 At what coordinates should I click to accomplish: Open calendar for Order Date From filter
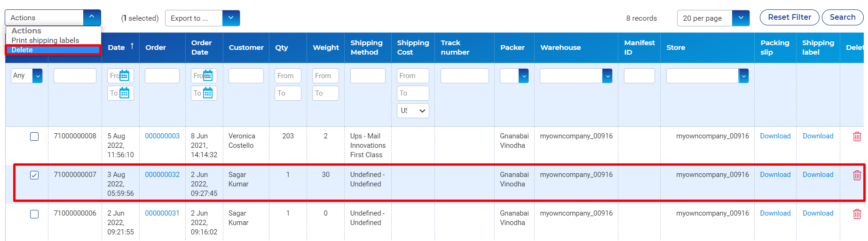pos(207,75)
